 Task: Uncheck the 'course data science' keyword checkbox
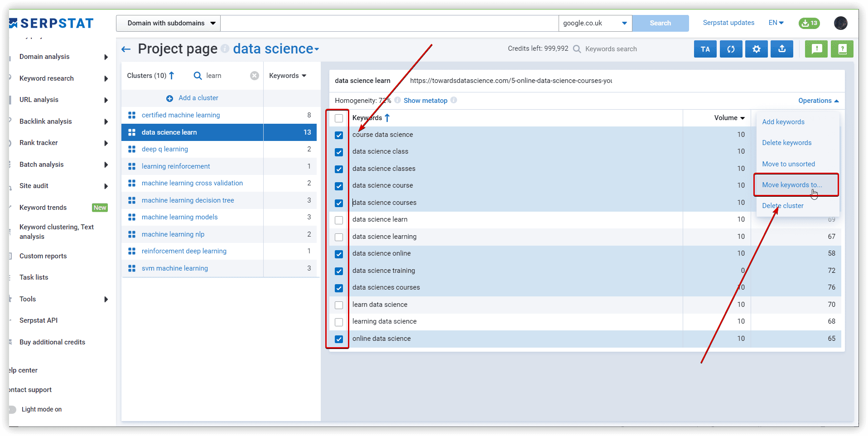[339, 135]
